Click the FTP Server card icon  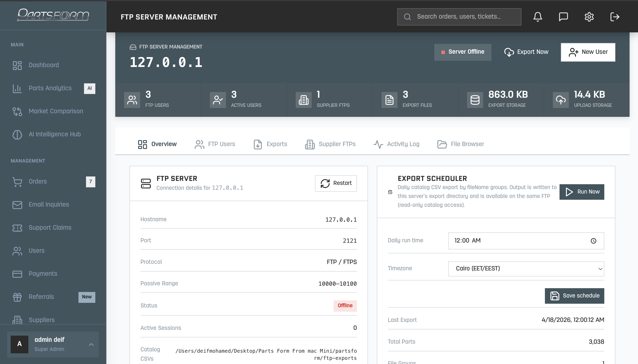[x=146, y=183]
